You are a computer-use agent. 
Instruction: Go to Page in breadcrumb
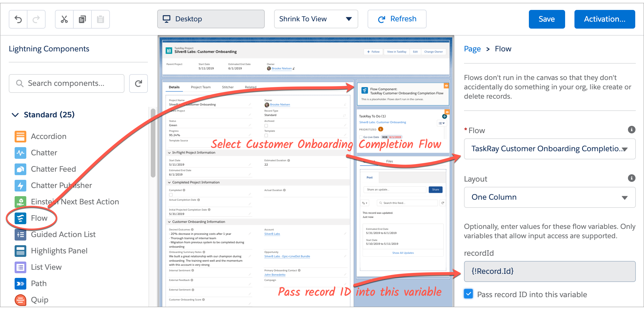point(472,49)
